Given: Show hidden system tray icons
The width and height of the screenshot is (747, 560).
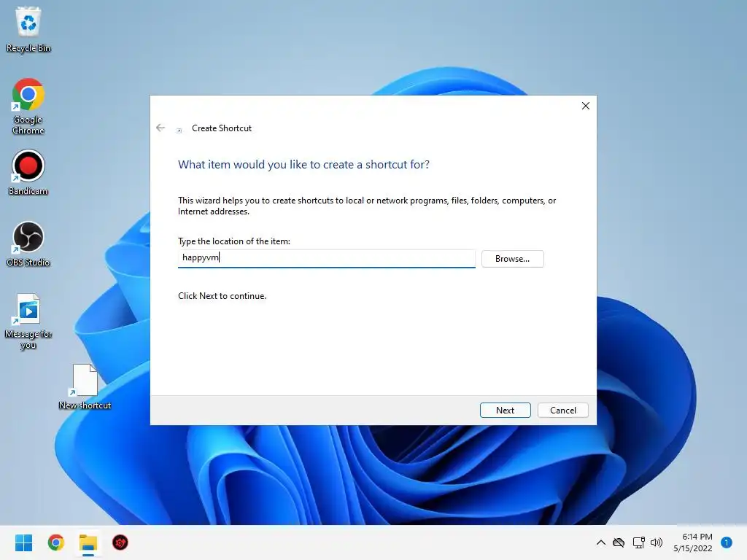Looking at the screenshot, I should [x=601, y=542].
